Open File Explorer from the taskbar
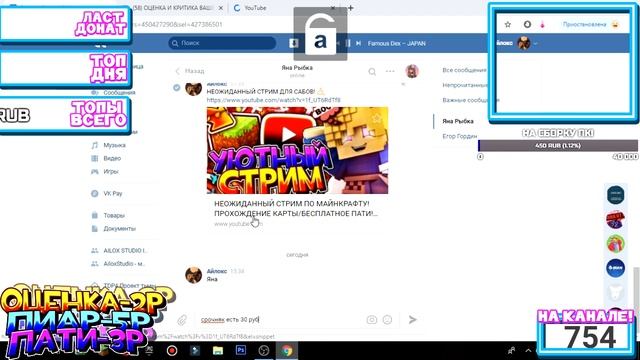This screenshot has height=360, width=640. [218, 350]
